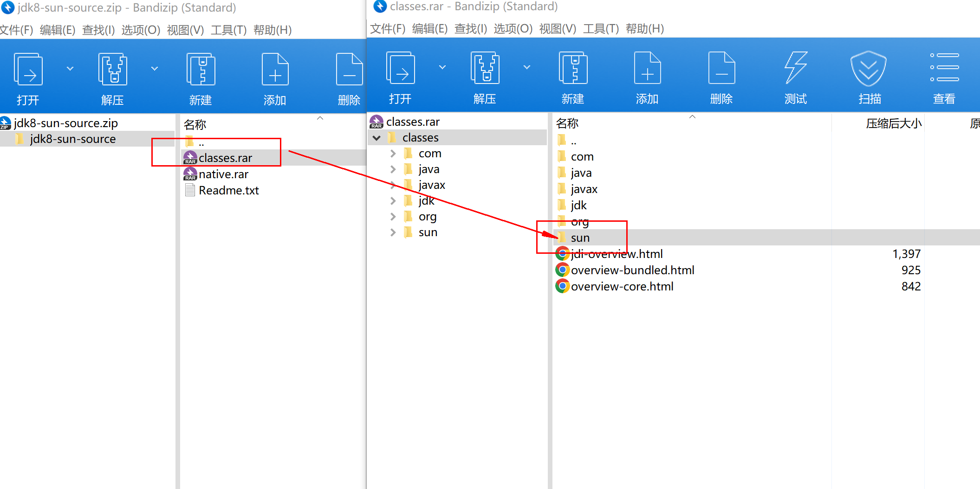
Task: Expand the org folder in tree
Action: [393, 217]
